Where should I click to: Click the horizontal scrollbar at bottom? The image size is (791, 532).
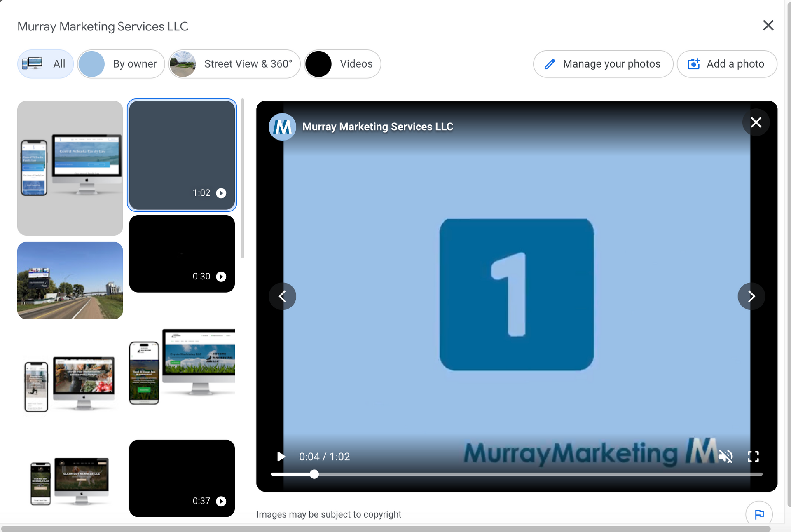click(x=386, y=529)
